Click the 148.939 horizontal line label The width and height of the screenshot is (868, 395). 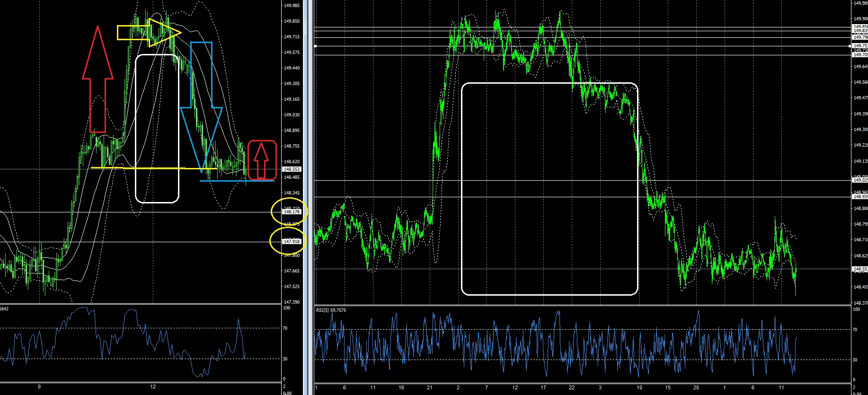pos(860,197)
